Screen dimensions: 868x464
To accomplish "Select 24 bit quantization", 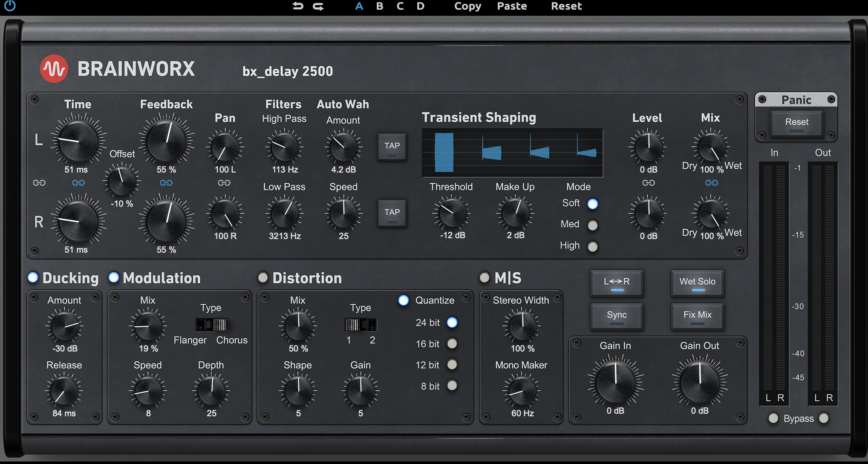I will coord(452,323).
